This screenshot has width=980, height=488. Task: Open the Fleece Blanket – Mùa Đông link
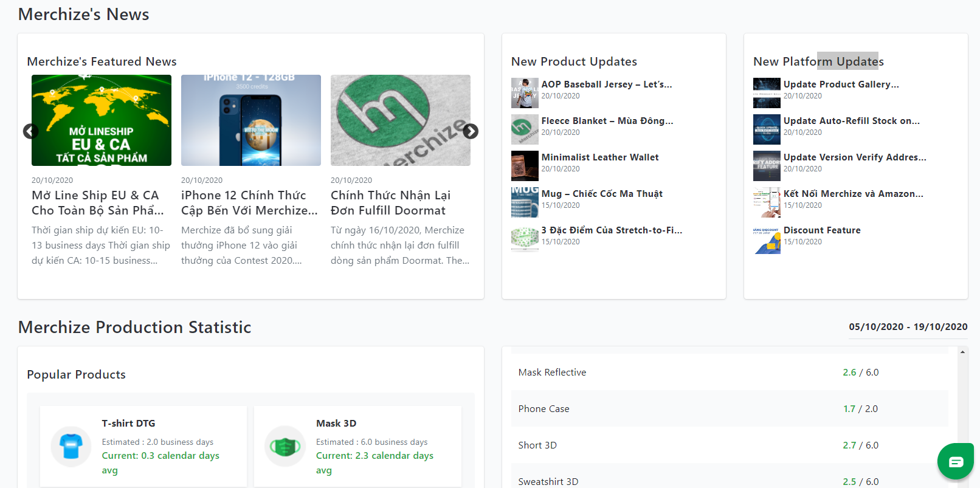coord(607,121)
